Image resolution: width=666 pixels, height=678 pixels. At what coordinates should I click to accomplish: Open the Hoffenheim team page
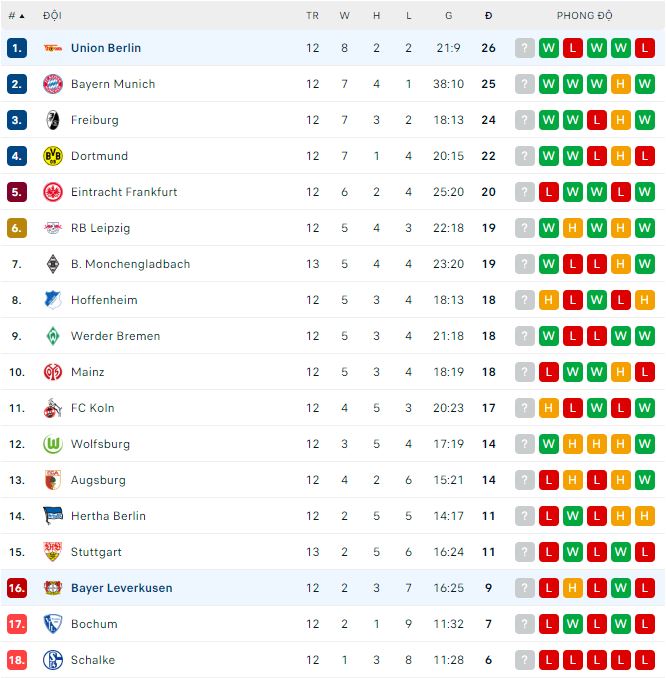tap(104, 300)
